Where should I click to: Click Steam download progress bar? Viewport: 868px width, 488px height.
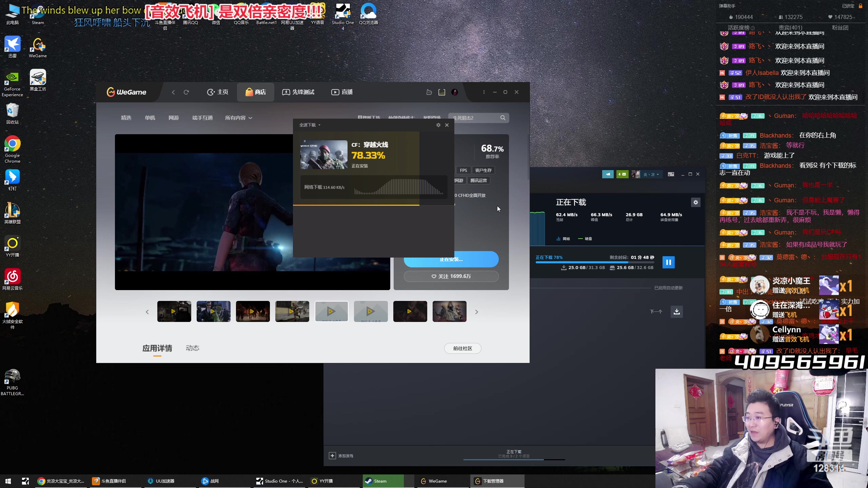595,262
